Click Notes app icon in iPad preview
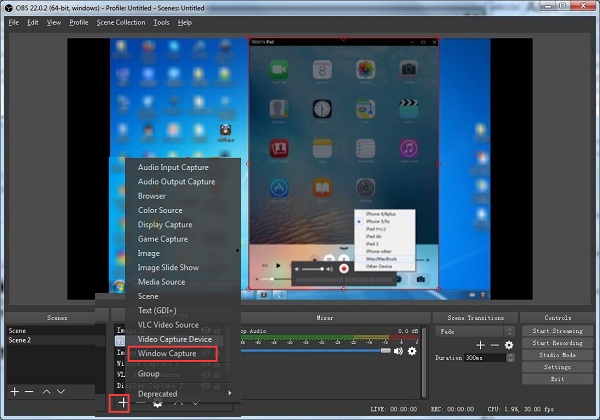This screenshot has height=420, width=600. [322, 148]
